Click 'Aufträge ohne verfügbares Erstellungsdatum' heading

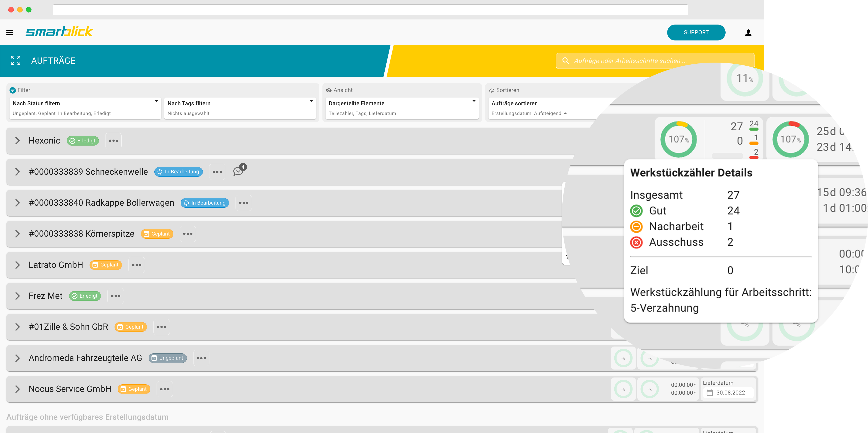coord(88,417)
